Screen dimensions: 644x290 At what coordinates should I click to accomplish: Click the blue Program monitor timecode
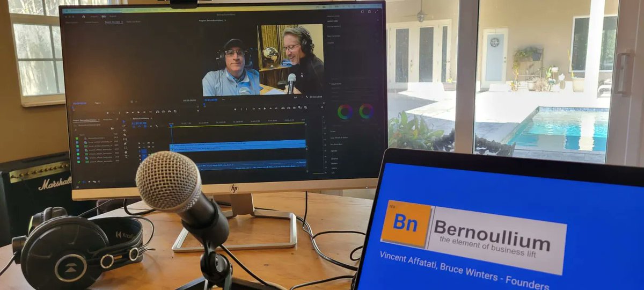[211, 100]
